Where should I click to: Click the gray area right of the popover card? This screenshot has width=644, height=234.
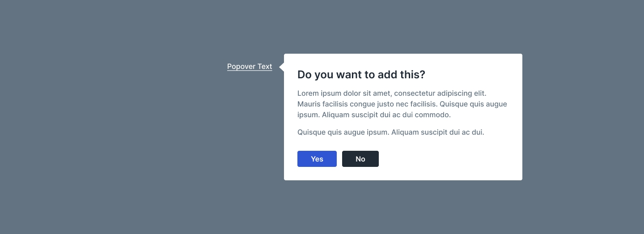581,116
